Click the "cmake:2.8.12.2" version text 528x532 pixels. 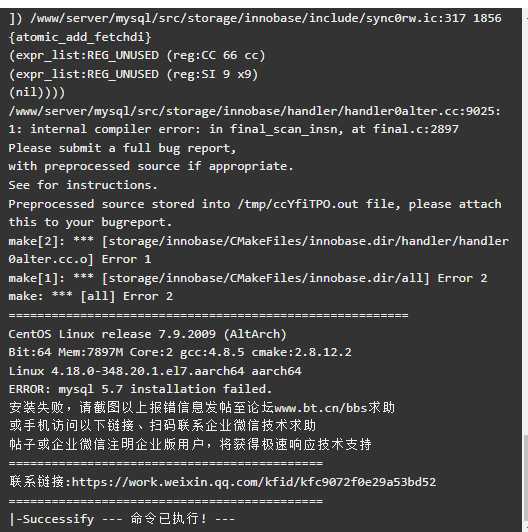tap(301, 352)
